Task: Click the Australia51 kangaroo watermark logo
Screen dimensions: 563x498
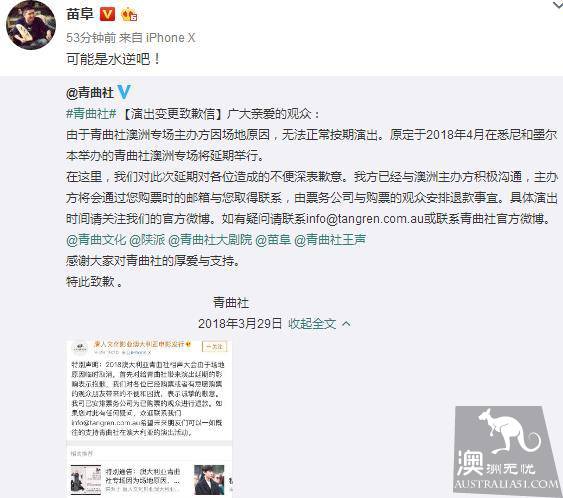Action: pos(508,449)
